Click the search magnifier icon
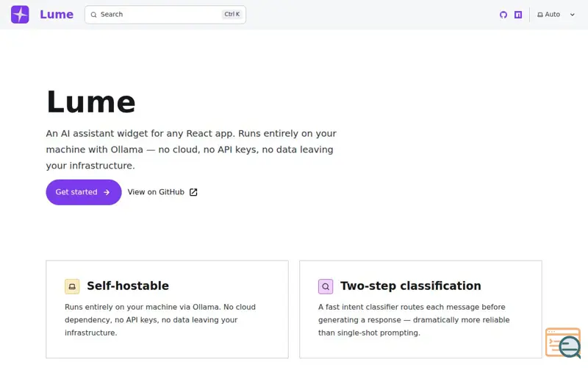 [x=94, y=15]
